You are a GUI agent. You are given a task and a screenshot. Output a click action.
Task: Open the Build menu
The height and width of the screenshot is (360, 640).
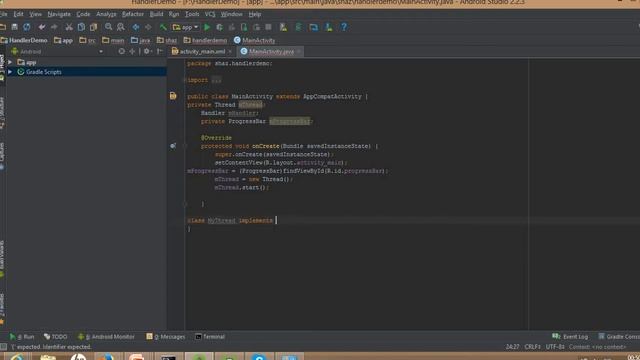156,14
